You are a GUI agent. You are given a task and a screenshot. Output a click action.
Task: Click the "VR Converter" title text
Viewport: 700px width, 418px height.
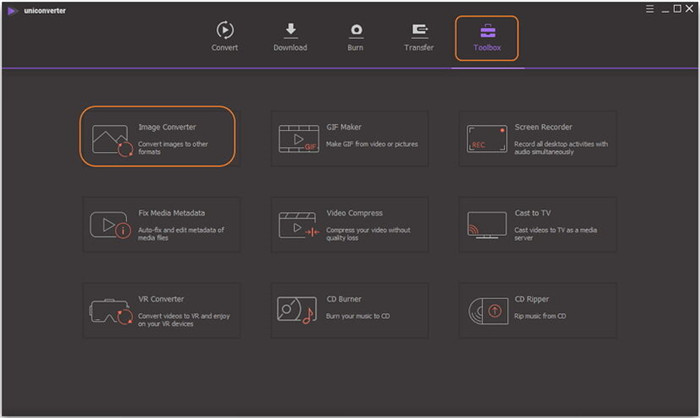click(163, 299)
